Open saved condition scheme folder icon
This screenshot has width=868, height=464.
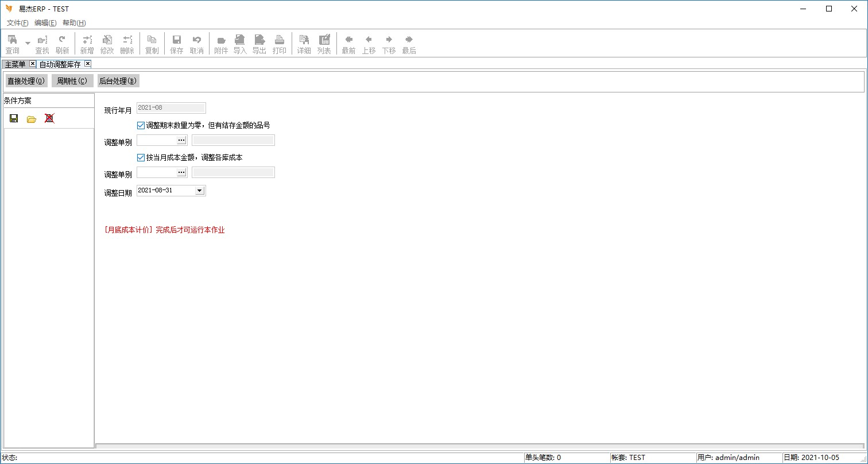tap(32, 119)
